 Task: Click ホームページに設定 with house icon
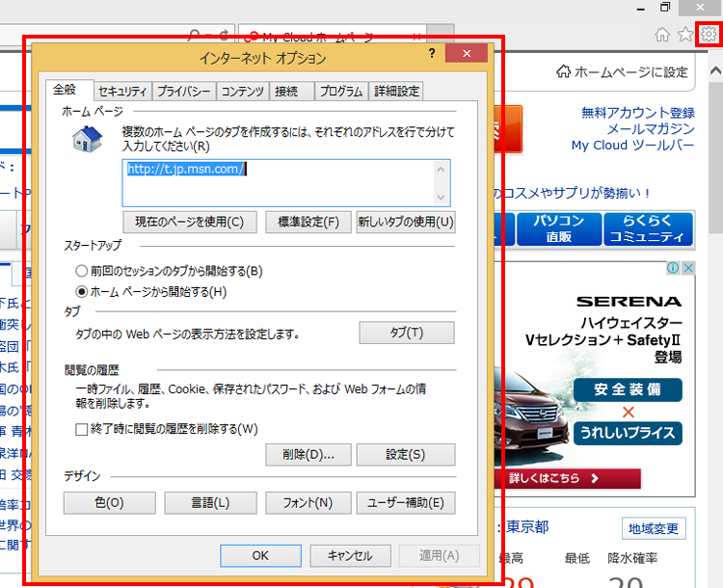(x=623, y=72)
